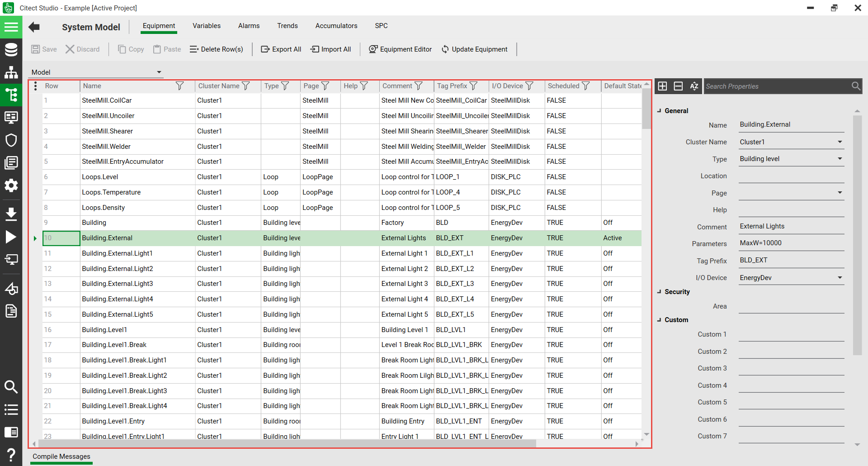Click the Search Properties input field

(777, 86)
